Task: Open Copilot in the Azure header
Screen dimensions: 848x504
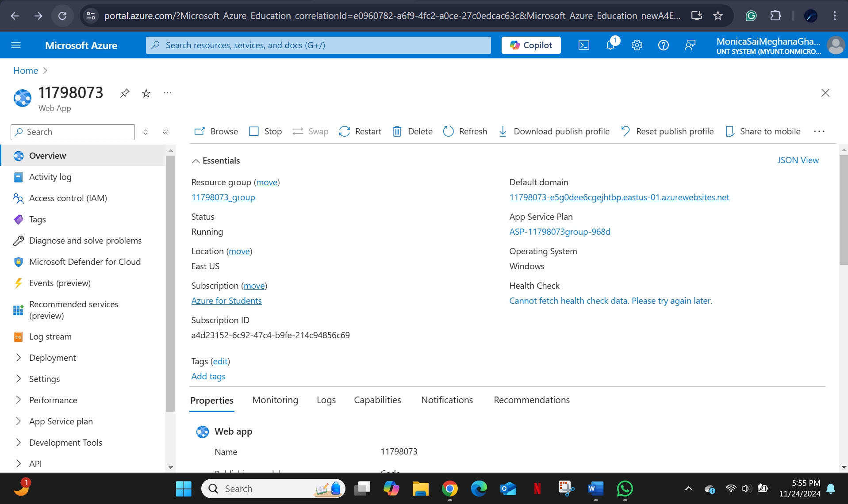Action: [x=531, y=45]
